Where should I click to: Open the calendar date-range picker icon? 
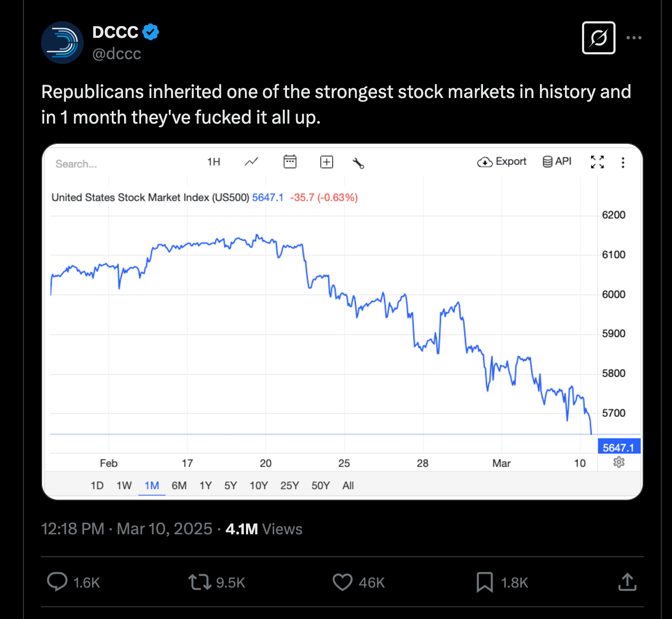(290, 161)
